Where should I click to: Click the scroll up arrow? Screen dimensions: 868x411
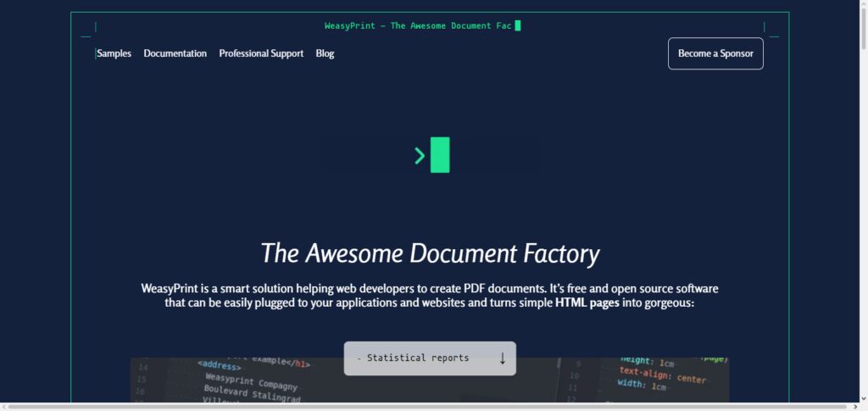[x=863, y=4]
